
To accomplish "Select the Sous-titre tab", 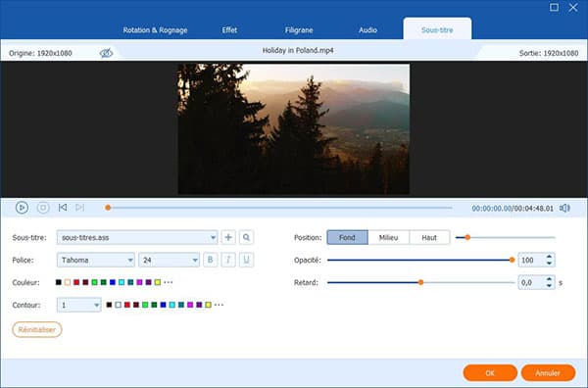I will [437, 29].
